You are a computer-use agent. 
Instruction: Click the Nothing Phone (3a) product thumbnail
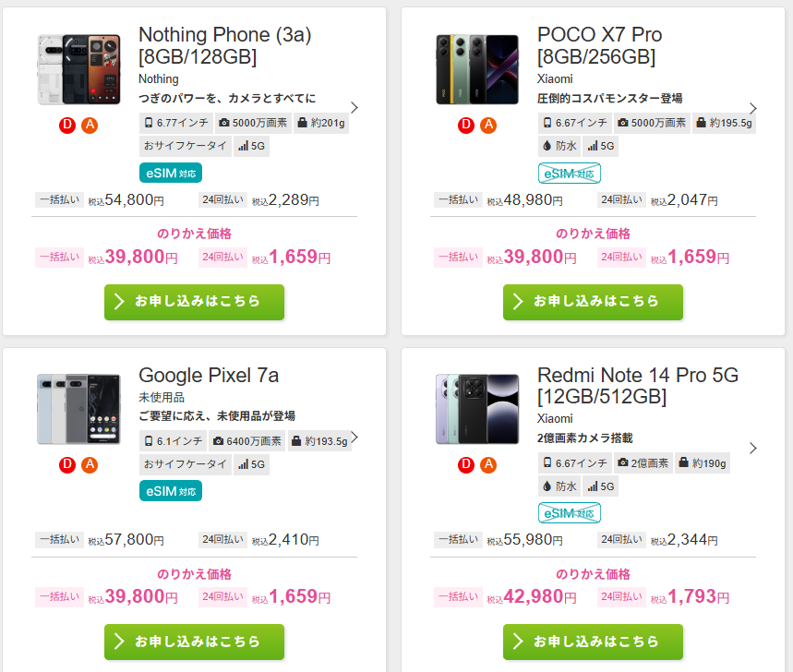[78, 69]
